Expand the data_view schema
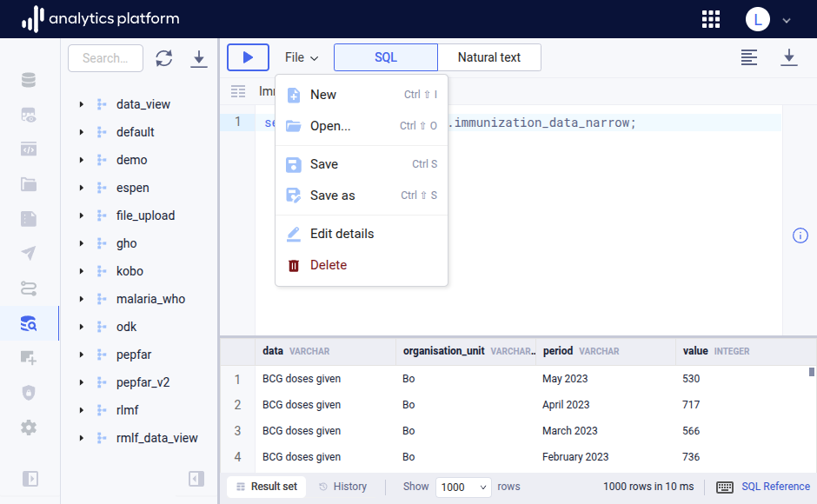The width and height of the screenshot is (817, 504). [82, 104]
